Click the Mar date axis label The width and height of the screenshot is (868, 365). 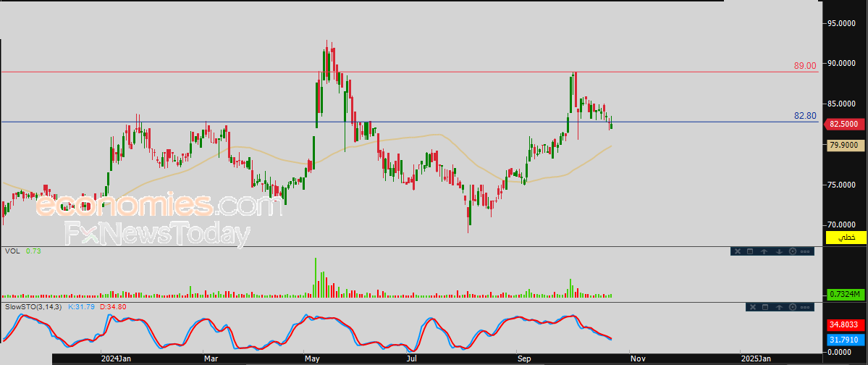tap(211, 359)
